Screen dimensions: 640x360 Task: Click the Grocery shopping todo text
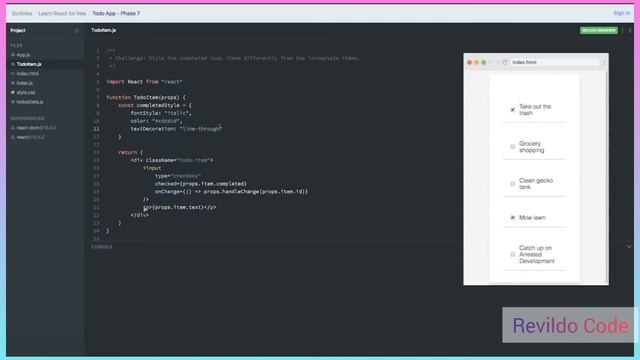point(531,147)
